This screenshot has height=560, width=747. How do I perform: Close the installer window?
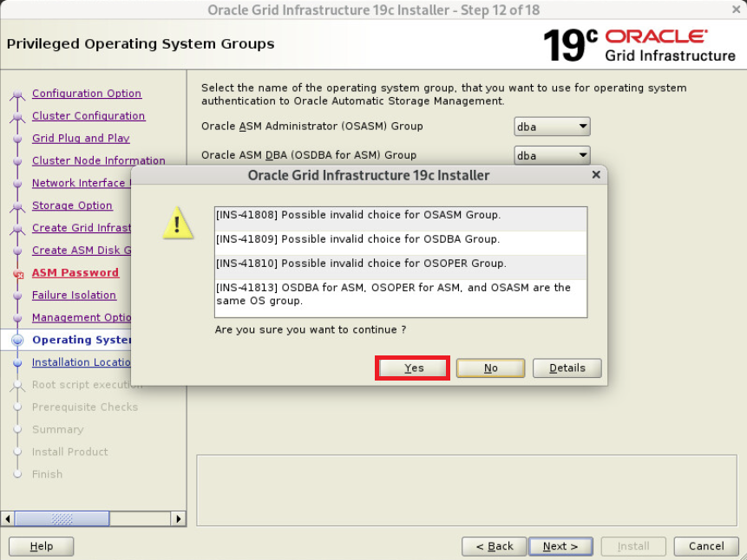click(736, 9)
